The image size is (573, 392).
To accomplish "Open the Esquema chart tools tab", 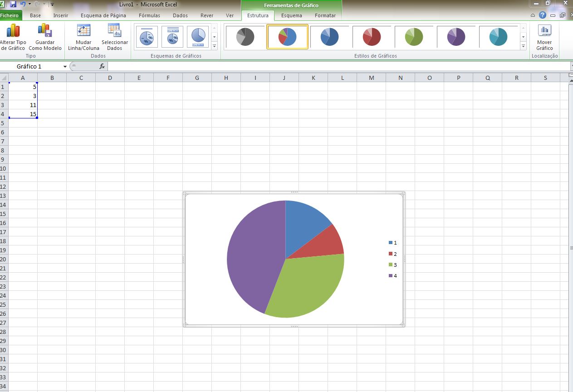I will coord(292,15).
